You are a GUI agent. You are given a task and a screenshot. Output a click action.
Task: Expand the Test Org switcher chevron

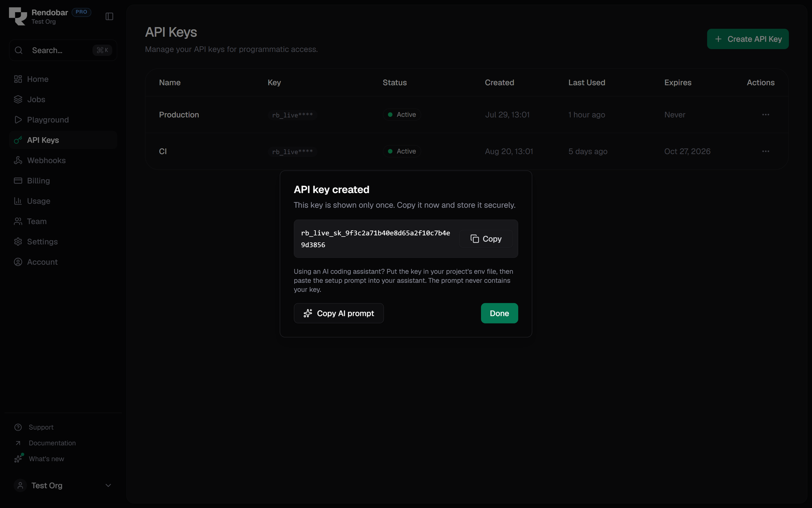point(108,486)
